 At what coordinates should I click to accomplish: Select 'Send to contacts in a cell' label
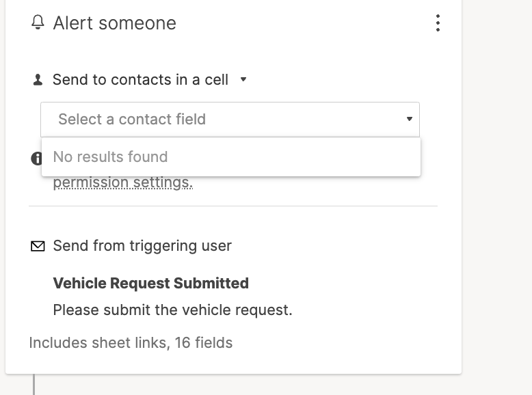point(140,80)
